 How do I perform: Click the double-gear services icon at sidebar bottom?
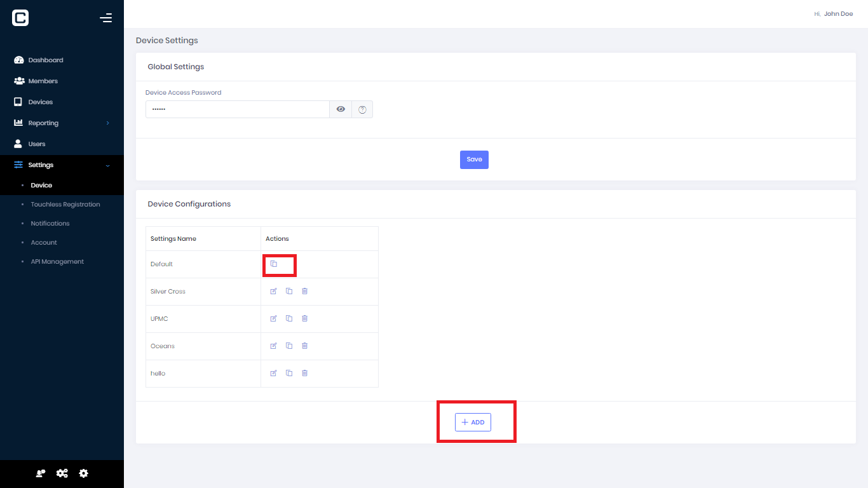pos(62,473)
